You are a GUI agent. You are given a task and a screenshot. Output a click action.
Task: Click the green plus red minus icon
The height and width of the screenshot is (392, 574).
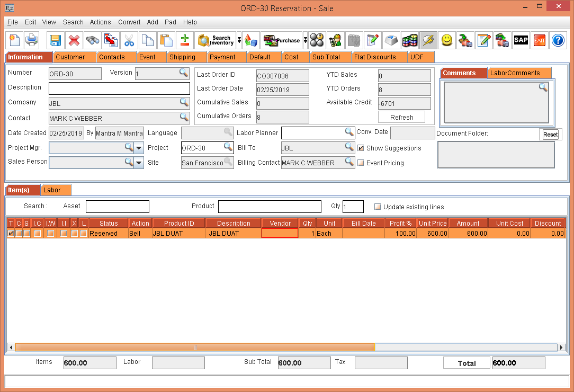click(x=185, y=40)
